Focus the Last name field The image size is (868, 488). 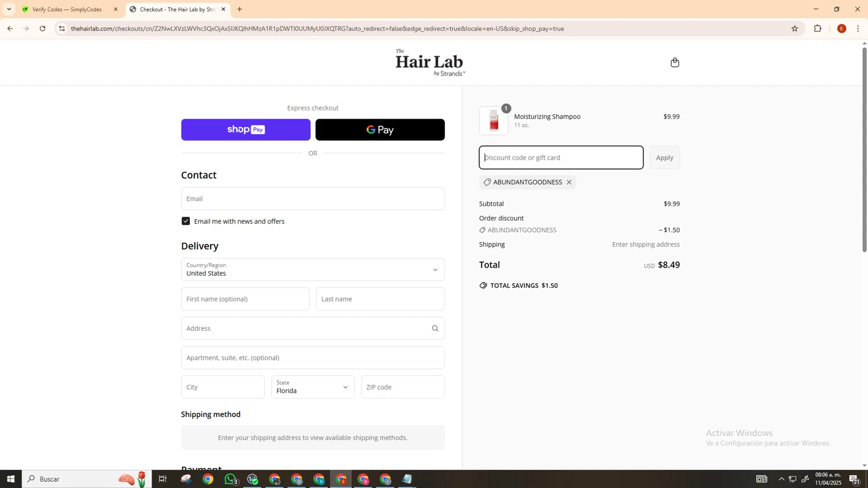click(x=380, y=299)
